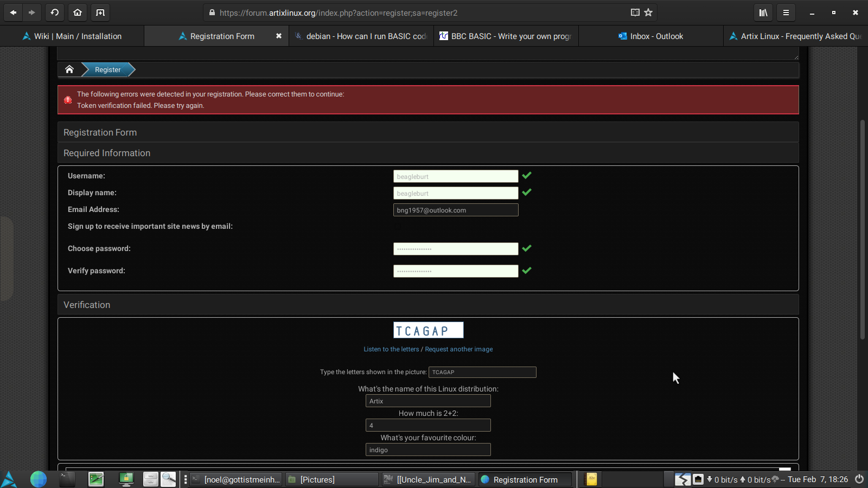Focus the Username input field
Screen dimensions: 868x488
point(456,176)
